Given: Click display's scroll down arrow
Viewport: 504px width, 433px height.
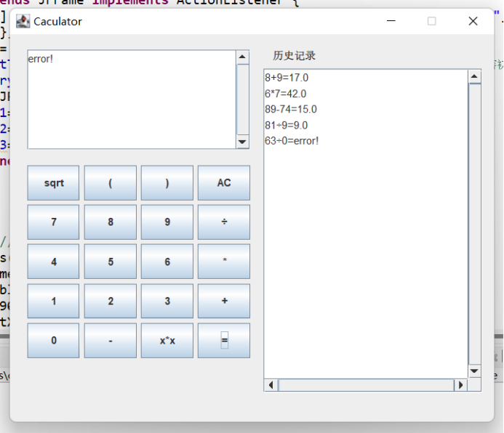Looking at the screenshot, I should (x=242, y=142).
